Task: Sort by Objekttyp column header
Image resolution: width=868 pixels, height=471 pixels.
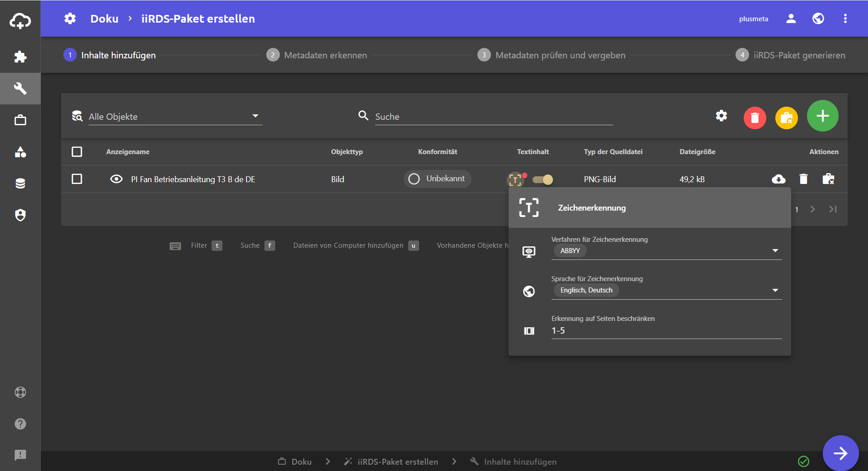Action: [347, 152]
